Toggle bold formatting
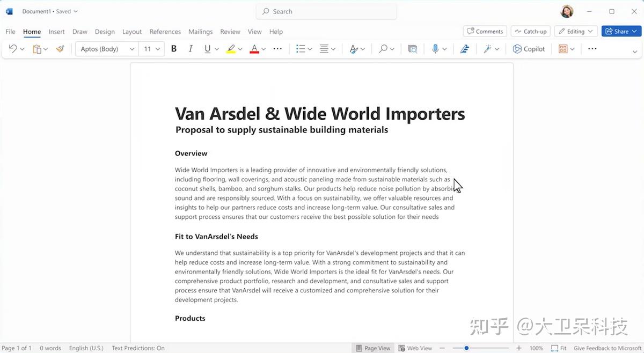The image size is (644, 353). 174,49
